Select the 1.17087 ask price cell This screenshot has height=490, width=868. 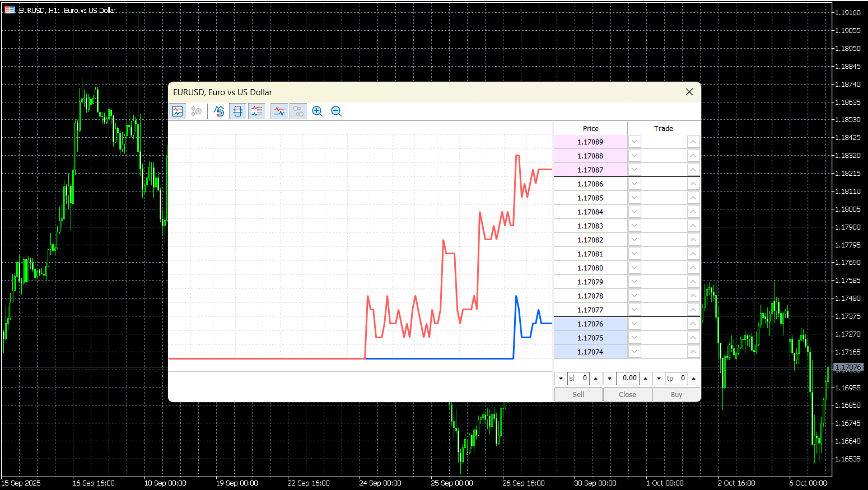click(590, 170)
